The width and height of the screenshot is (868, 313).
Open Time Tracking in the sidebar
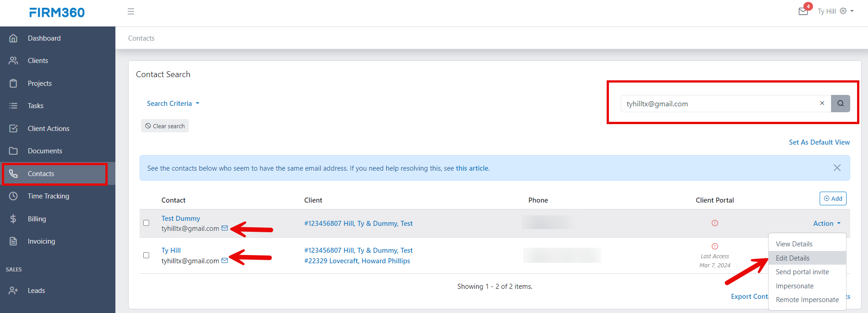(x=48, y=196)
